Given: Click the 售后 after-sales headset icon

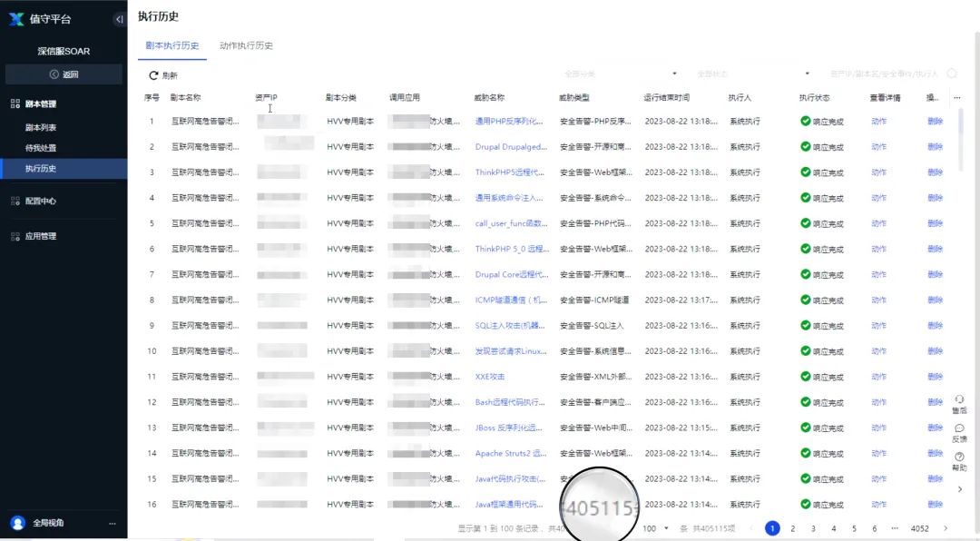Looking at the screenshot, I should pos(959,399).
